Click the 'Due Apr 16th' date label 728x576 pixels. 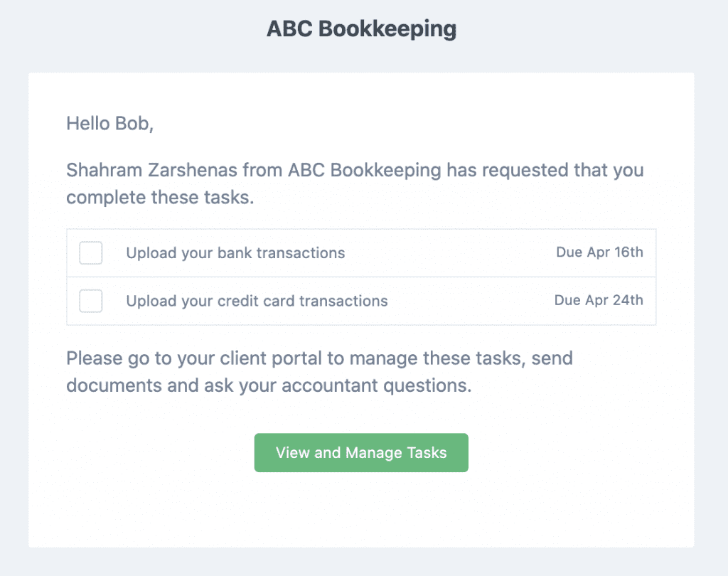point(600,252)
